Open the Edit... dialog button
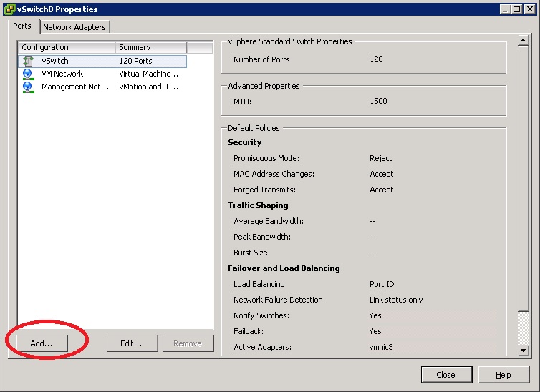 point(132,343)
